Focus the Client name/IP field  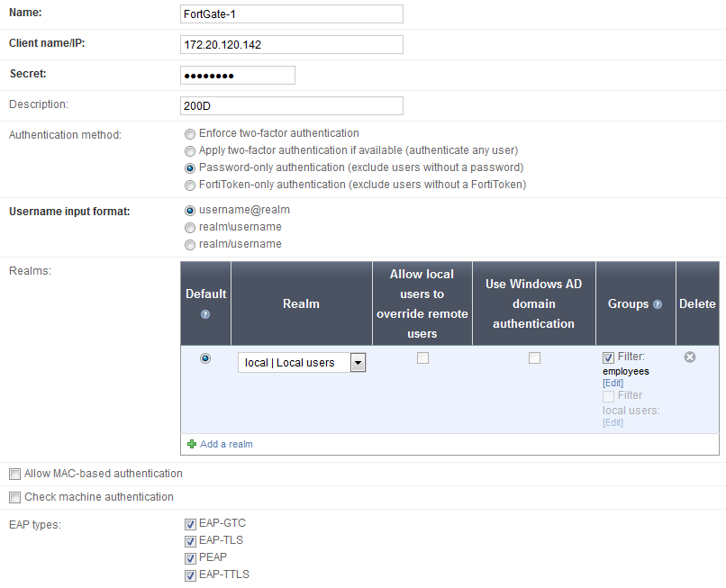[292, 45]
